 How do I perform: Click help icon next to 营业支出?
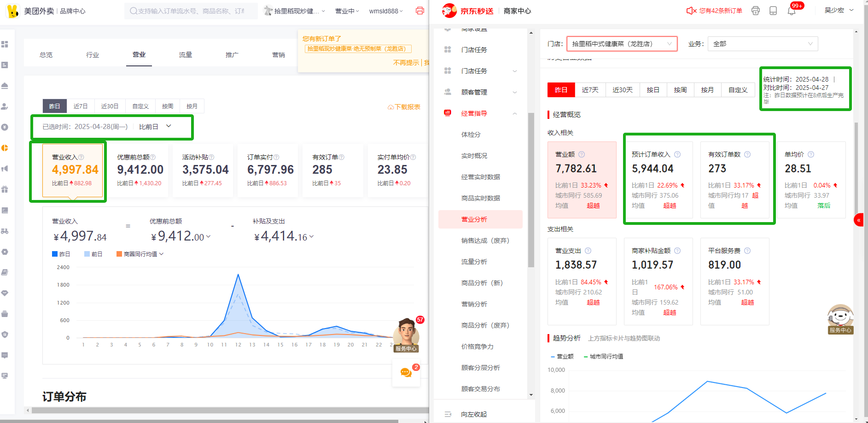tap(588, 251)
